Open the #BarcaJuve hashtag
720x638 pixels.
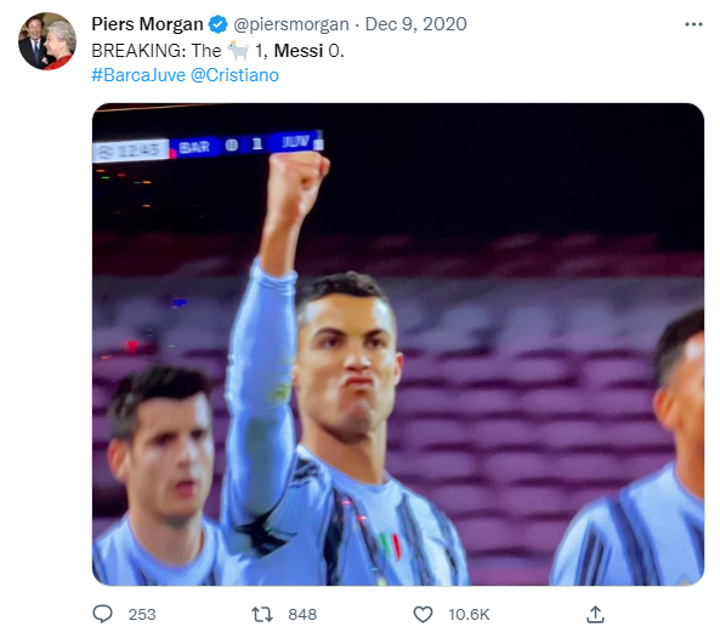point(138,75)
